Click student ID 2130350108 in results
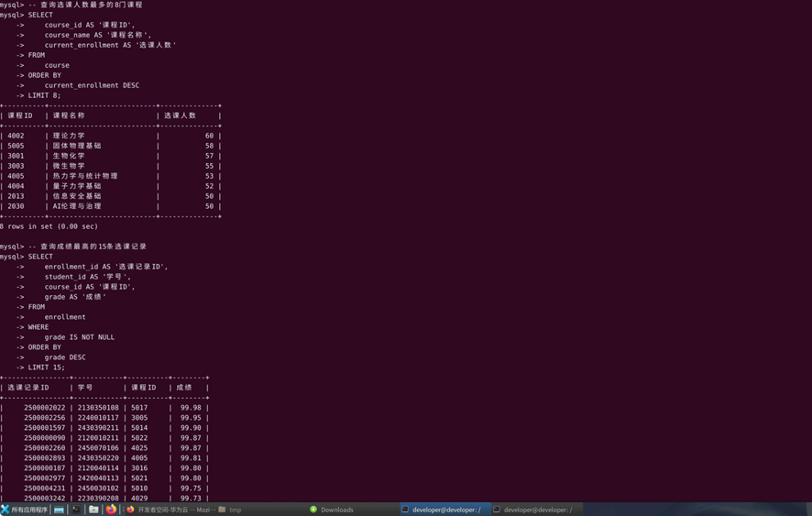The height and width of the screenshot is (516, 812). [98, 408]
